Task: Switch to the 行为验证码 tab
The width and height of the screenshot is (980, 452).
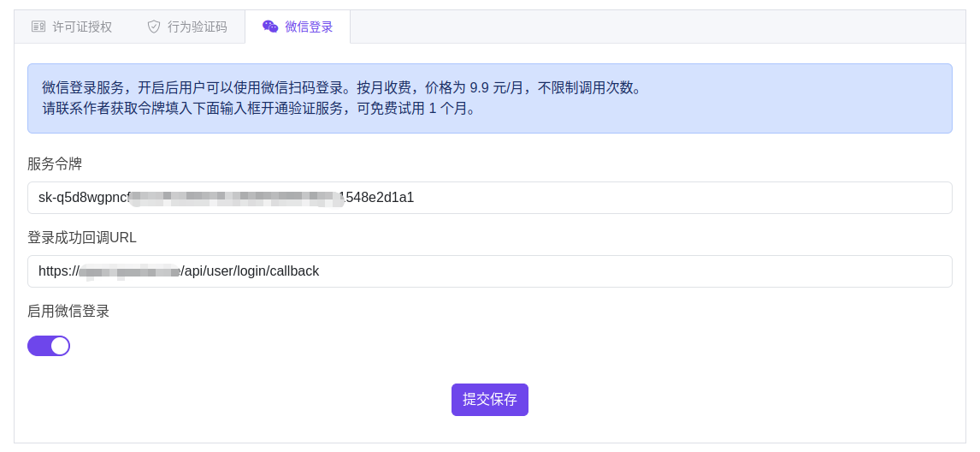Action: point(187,27)
